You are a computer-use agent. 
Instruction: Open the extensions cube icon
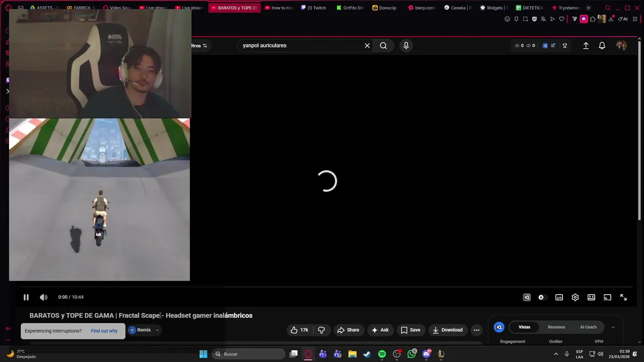coord(593,19)
